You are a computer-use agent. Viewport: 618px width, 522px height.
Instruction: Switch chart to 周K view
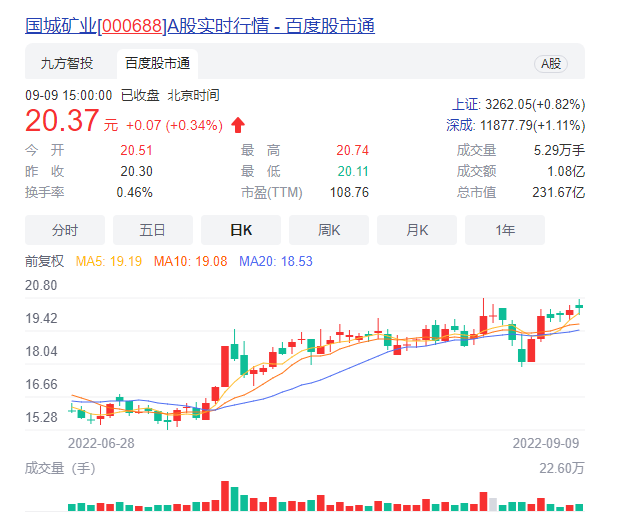point(329,230)
